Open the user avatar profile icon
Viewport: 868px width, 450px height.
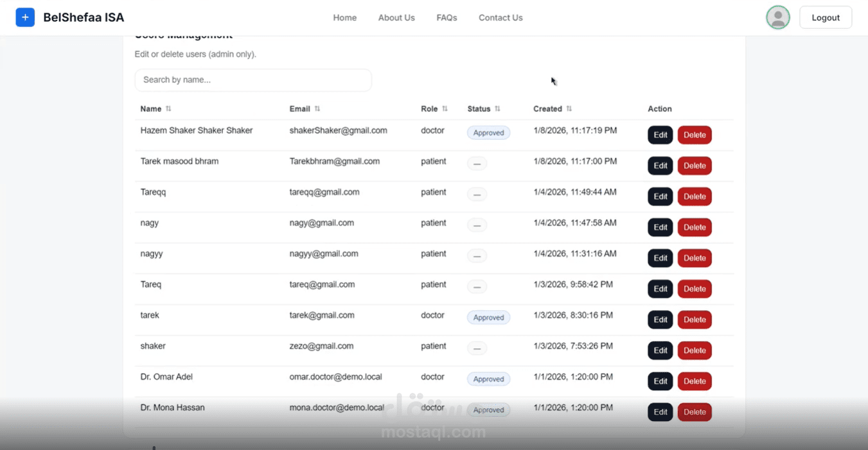coord(778,17)
